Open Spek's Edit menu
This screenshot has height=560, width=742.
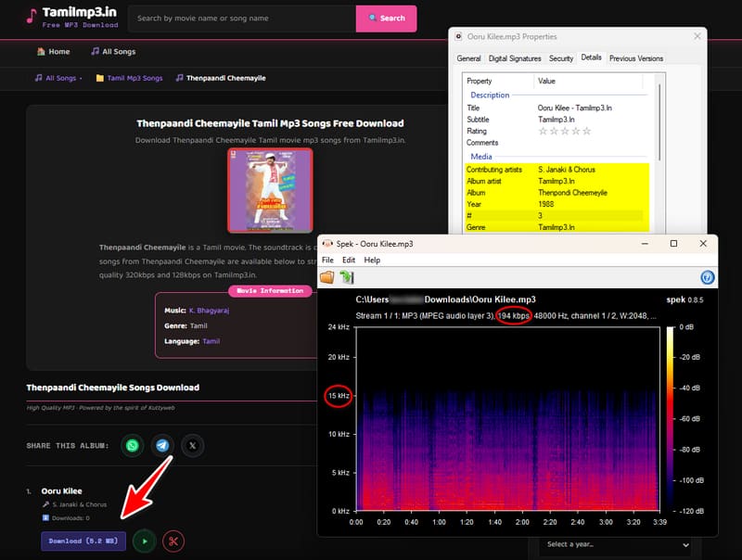(349, 261)
